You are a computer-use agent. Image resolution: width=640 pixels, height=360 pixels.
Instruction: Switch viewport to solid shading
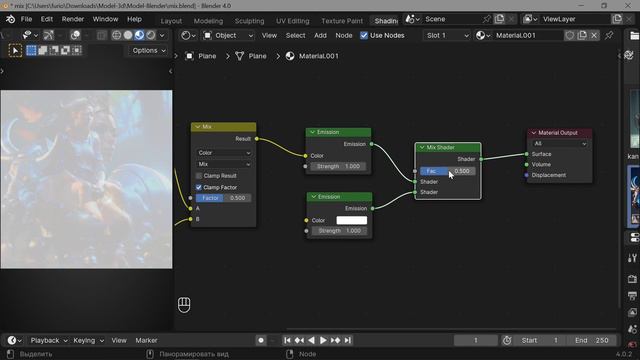128,35
